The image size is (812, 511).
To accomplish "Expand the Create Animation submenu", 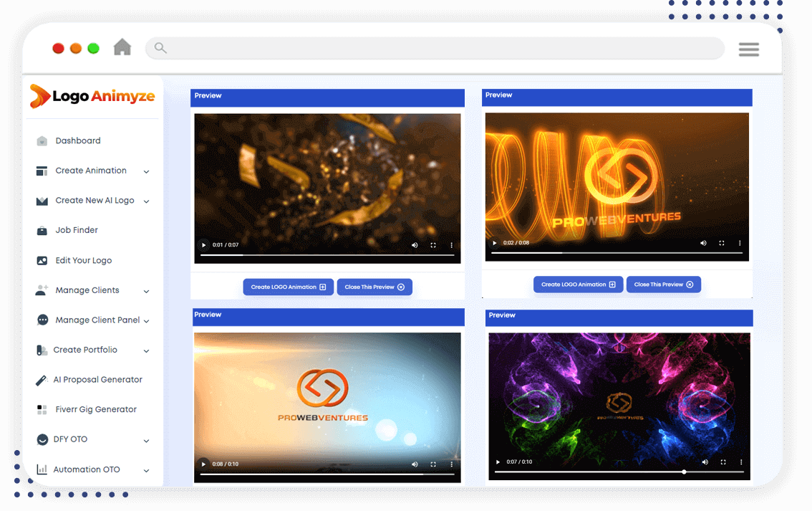I will pyautogui.click(x=146, y=171).
